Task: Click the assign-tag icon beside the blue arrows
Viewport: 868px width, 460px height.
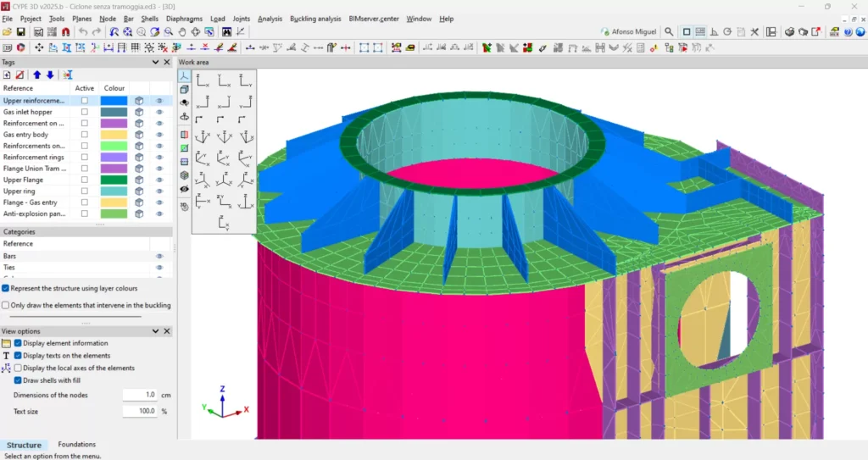Action: click(67, 75)
